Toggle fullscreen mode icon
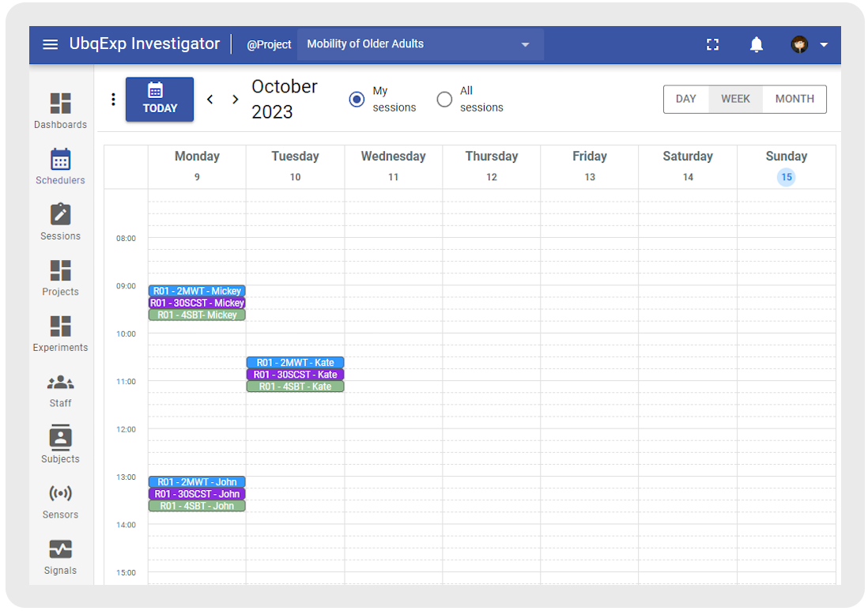Screen dimensions: 868x611 pos(712,44)
